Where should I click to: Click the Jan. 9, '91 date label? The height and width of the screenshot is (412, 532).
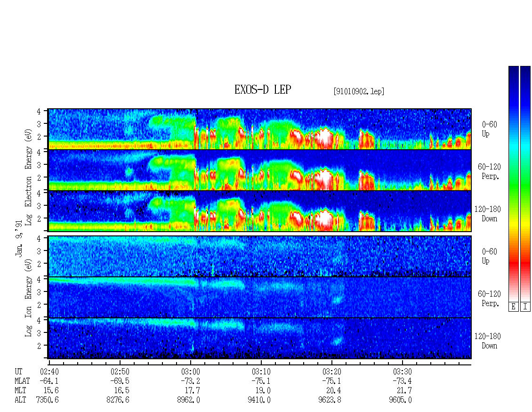point(19,238)
